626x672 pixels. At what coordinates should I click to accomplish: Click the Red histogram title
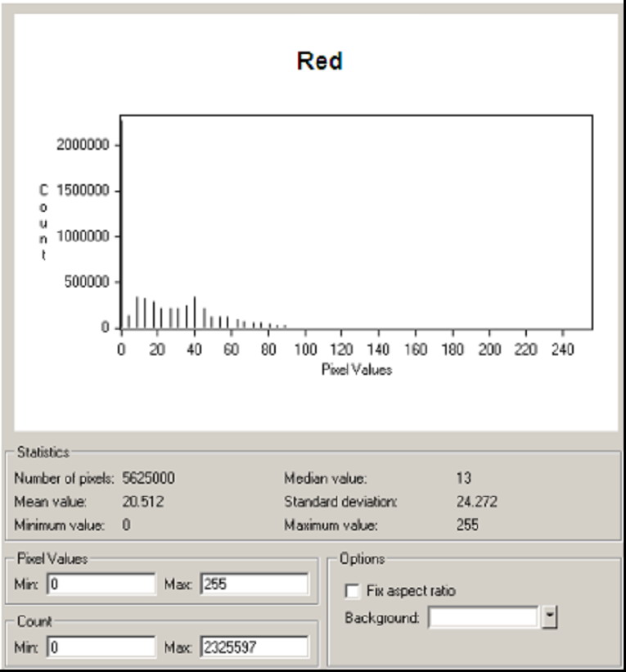[x=320, y=61]
